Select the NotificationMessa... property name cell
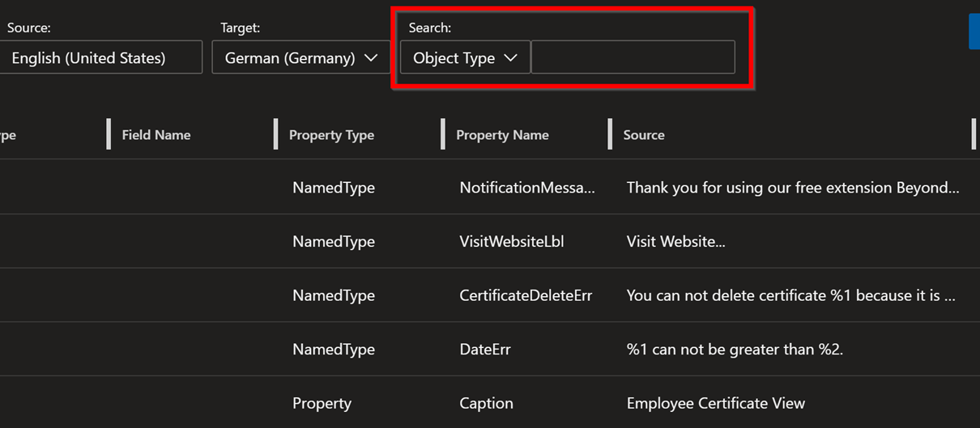The width and height of the screenshot is (980, 428). tap(527, 188)
